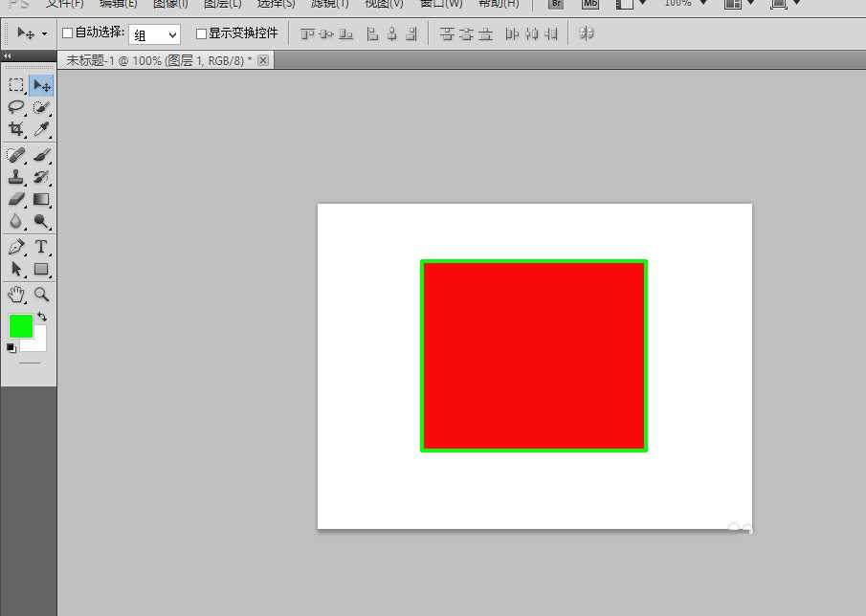This screenshot has width=866, height=616.
Task: Open the 图像(I) menu
Action: pyautogui.click(x=170, y=4)
